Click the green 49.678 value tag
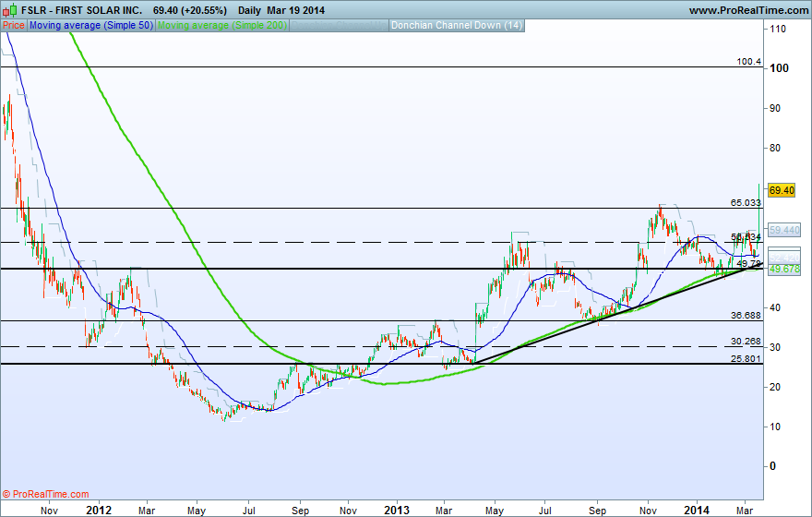 tap(784, 269)
